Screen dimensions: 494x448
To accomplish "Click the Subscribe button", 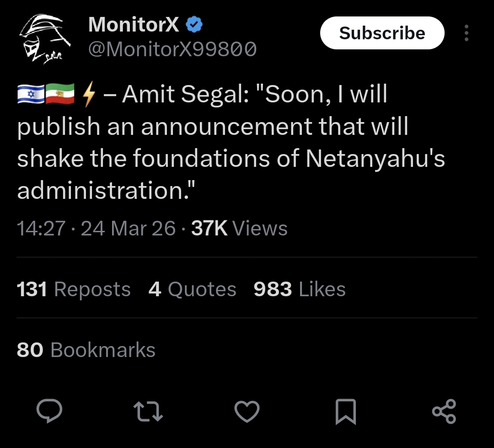I will (x=382, y=33).
